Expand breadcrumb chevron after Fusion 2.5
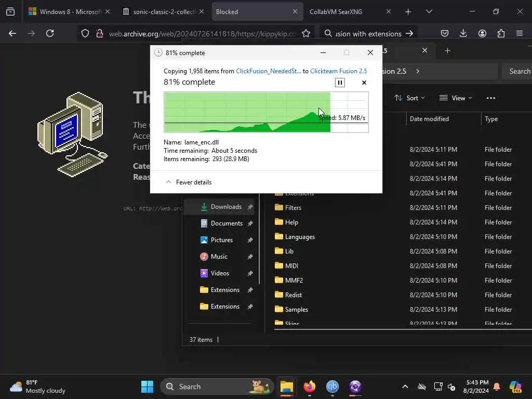 click(418, 71)
